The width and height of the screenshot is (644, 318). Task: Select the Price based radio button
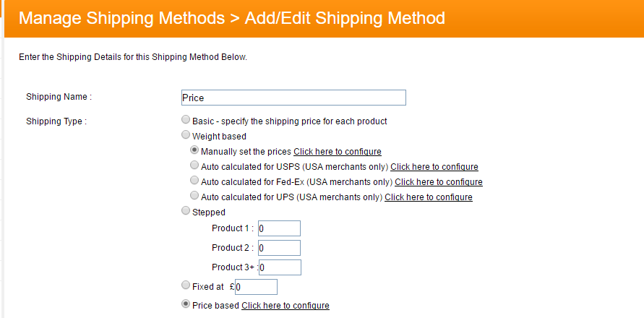click(x=186, y=304)
